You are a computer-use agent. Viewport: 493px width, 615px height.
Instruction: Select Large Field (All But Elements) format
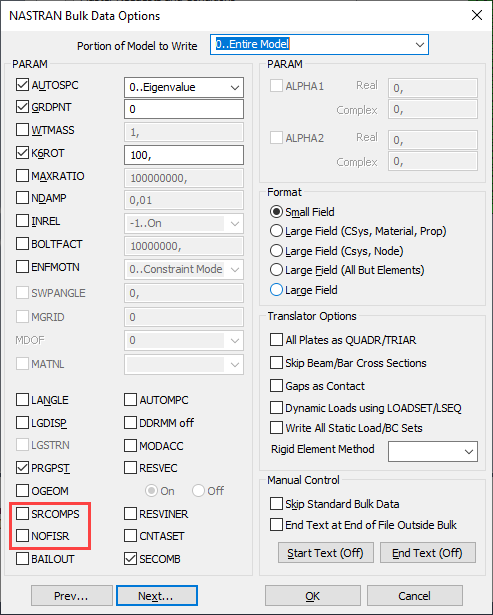pyautogui.click(x=277, y=269)
